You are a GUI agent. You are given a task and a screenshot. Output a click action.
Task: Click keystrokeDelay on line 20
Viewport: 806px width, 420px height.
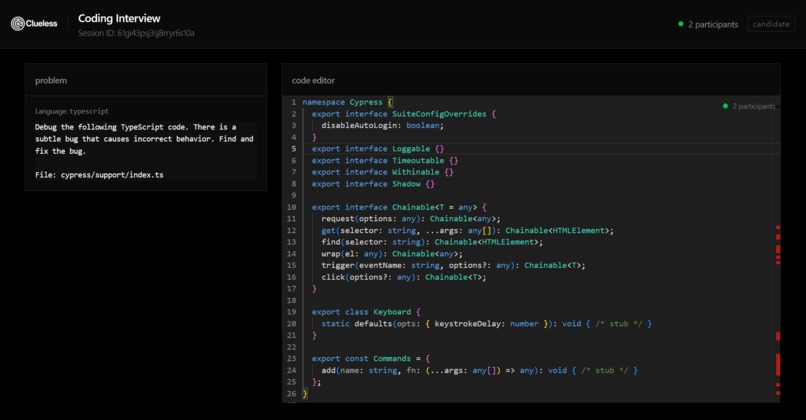click(x=467, y=324)
